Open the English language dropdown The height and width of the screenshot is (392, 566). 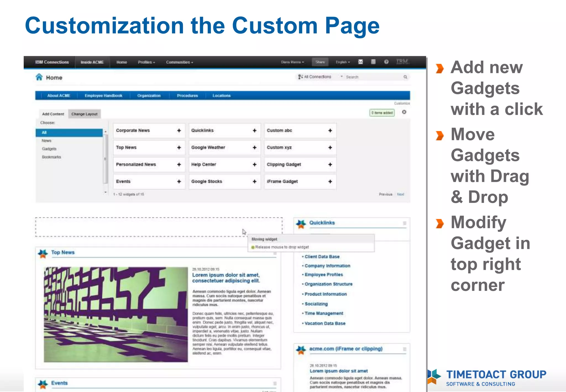(343, 62)
